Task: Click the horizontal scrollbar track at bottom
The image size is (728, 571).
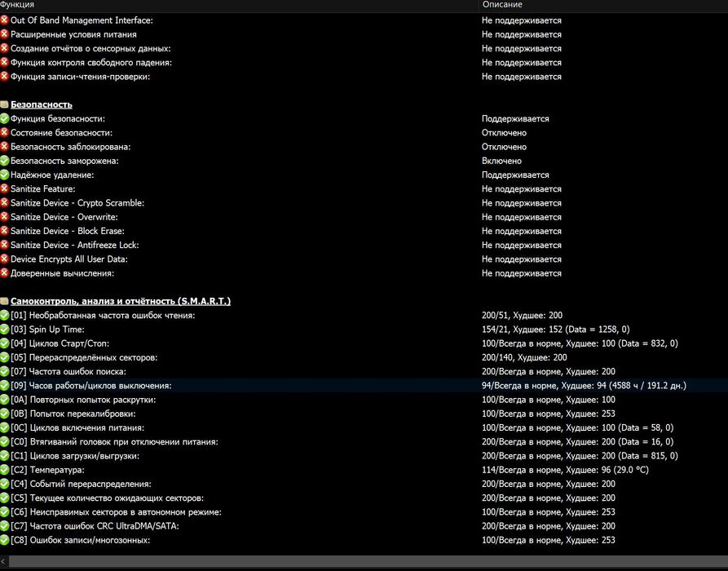Action: pyautogui.click(x=368, y=562)
